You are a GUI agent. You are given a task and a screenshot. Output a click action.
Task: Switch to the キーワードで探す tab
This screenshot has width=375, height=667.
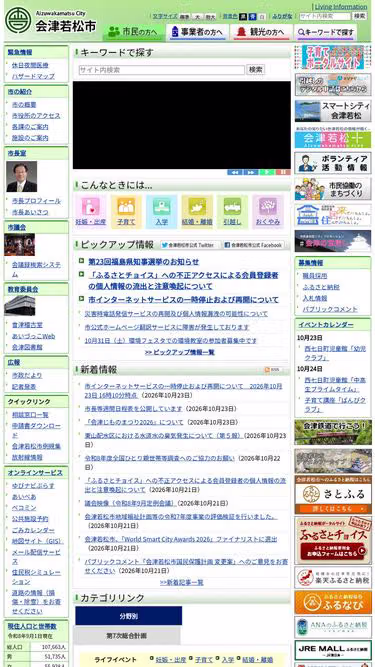click(x=326, y=32)
